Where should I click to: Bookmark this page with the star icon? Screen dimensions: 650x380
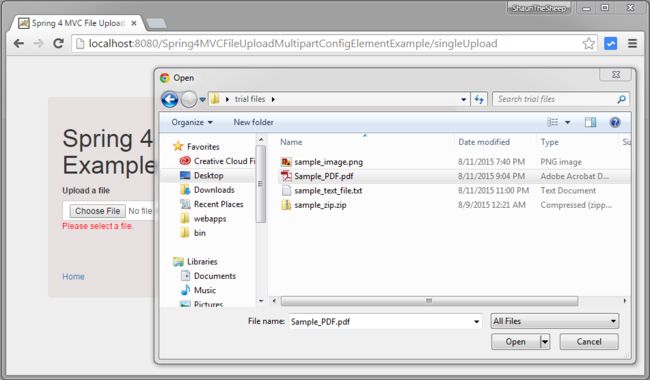pyautogui.click(x=588, y=44)
